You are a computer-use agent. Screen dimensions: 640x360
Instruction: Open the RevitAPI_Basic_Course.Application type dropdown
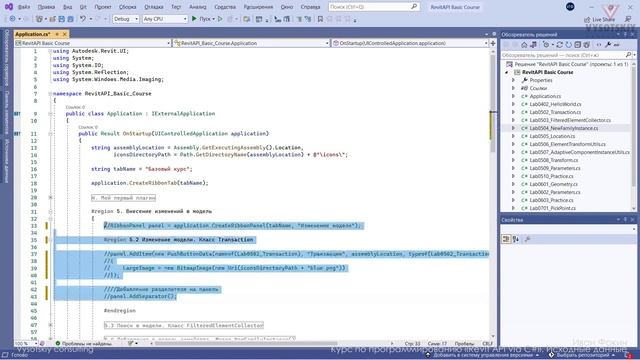[x=251, y=43]
